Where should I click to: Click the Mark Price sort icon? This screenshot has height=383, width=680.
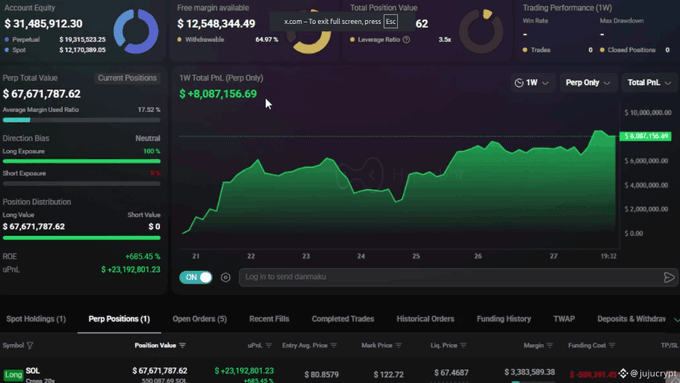399,346
